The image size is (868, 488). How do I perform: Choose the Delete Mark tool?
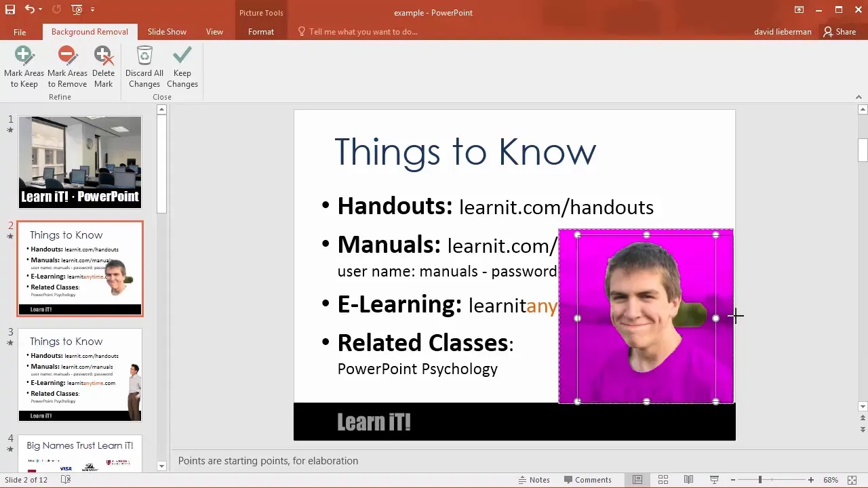tap(104, 66)
